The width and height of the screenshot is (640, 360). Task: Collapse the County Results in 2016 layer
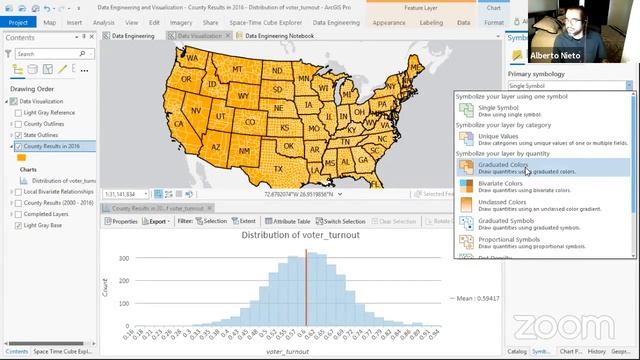[x=11, y=146]
